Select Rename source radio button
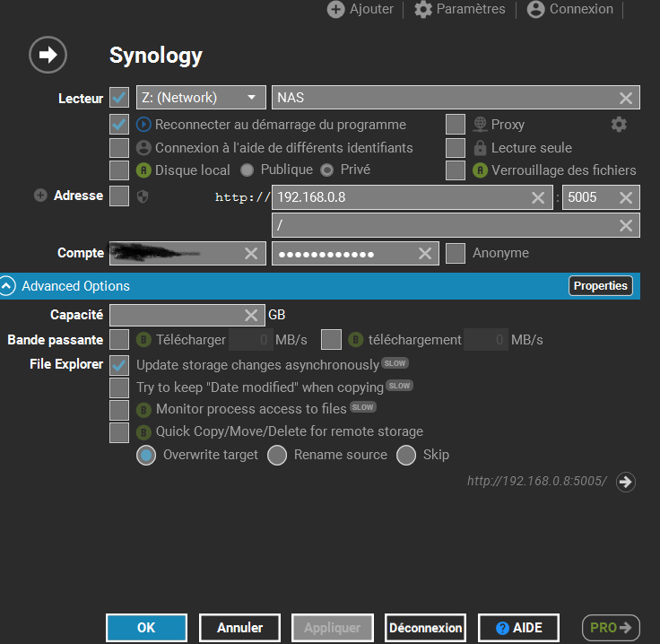Screen dimensions: 660x644 (x=277, y=456)
